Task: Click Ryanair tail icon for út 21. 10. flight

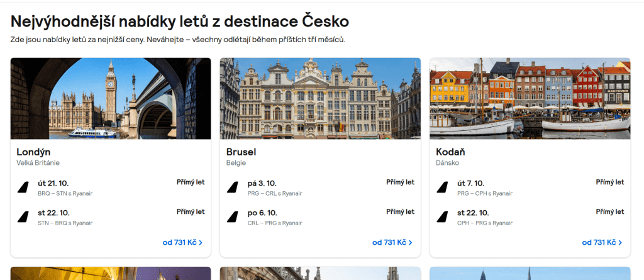Action: [x=23, y=188]
